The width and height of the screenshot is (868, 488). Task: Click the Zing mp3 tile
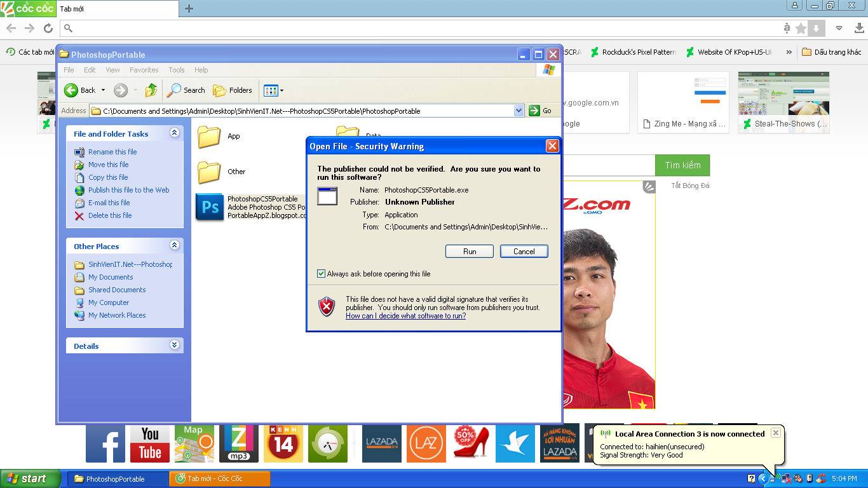pos(239,443)
